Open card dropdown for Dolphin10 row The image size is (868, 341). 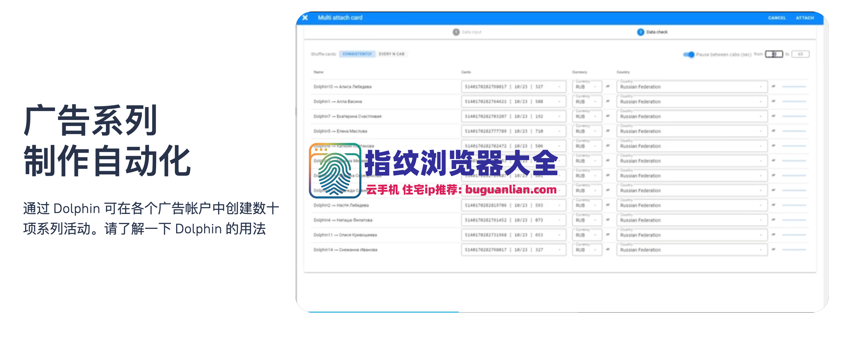click(513, 87)
